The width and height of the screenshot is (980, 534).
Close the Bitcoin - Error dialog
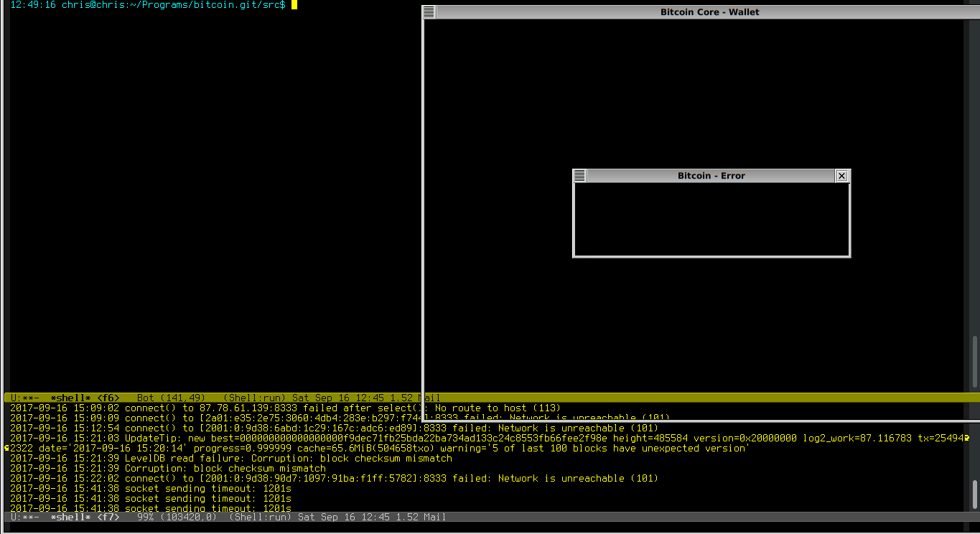point(842,175)
